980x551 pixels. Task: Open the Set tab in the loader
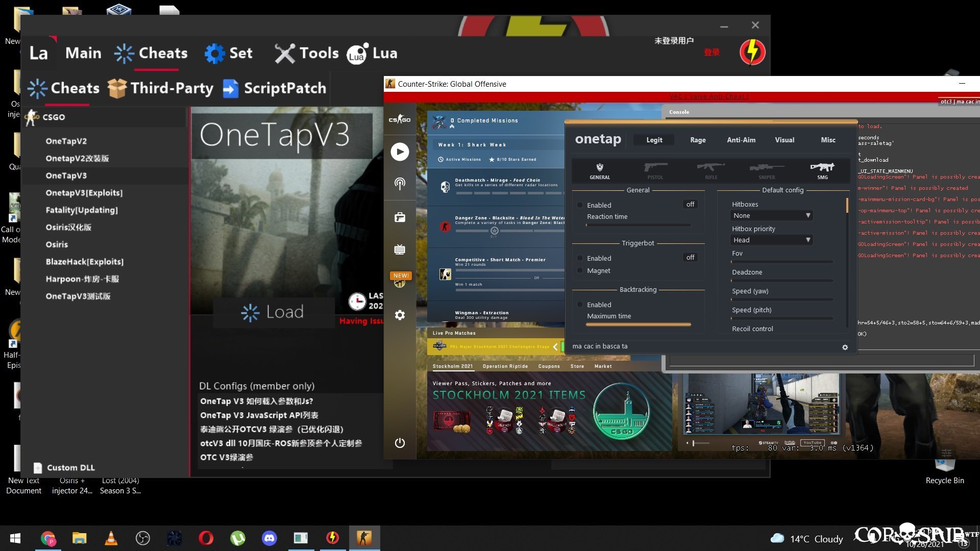click(228, 53)
